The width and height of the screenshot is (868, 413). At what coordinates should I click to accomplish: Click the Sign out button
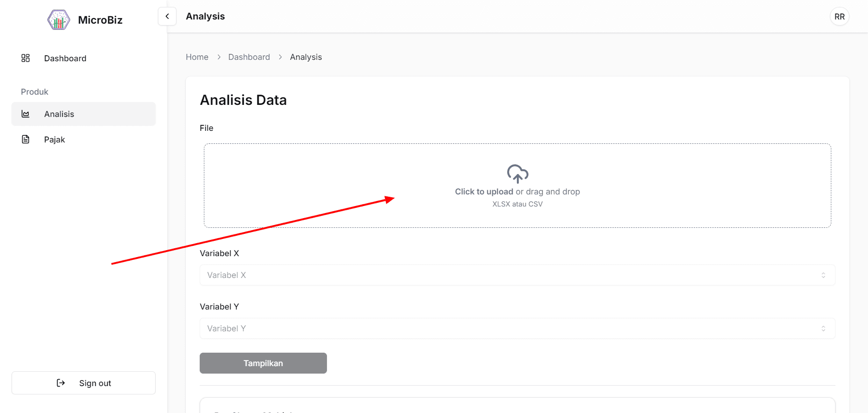[84, 383]
